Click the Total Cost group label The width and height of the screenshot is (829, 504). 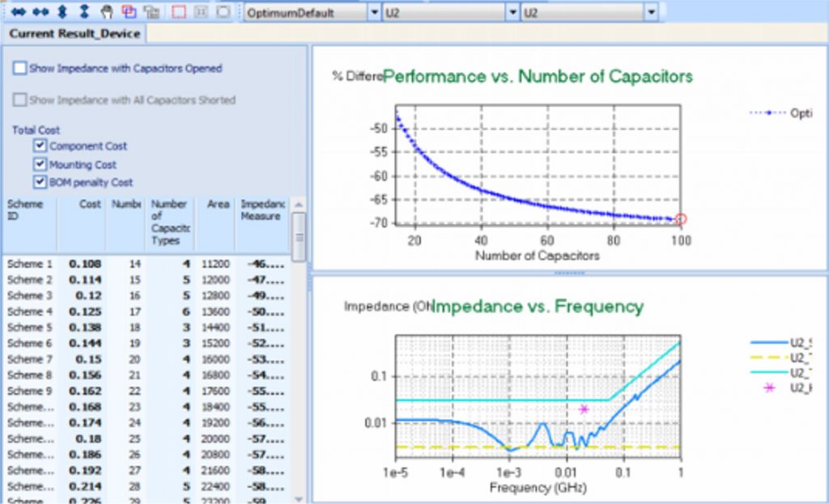click(x=36, y=130)
